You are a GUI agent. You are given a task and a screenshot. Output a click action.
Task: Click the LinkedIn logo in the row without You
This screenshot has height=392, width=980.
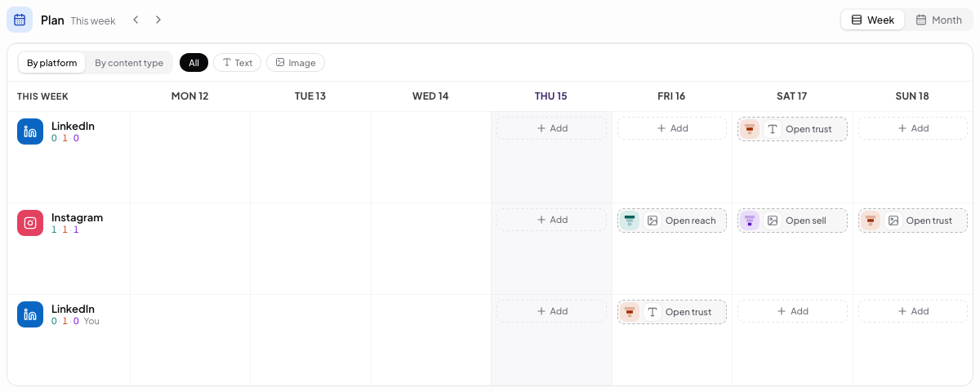tap(30, 131)
